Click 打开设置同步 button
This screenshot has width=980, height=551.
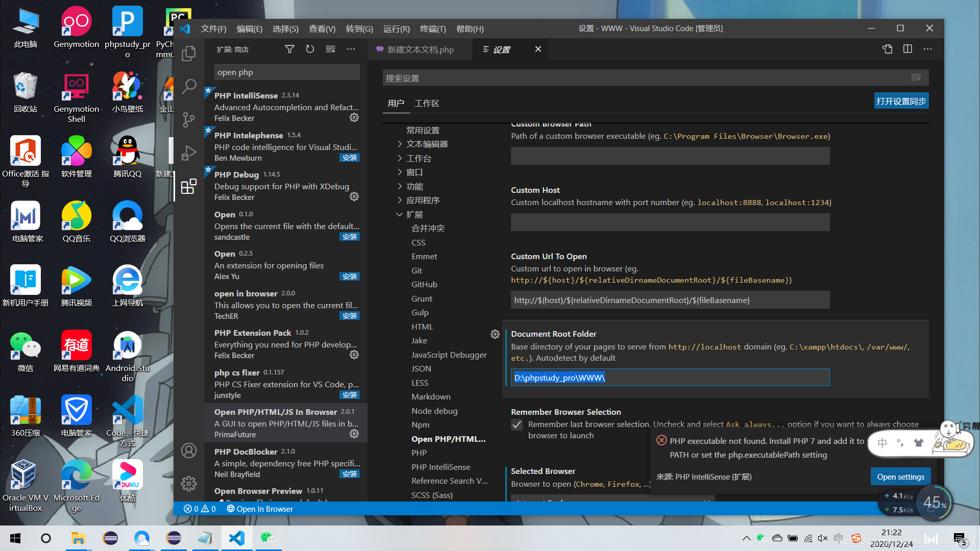901,101
